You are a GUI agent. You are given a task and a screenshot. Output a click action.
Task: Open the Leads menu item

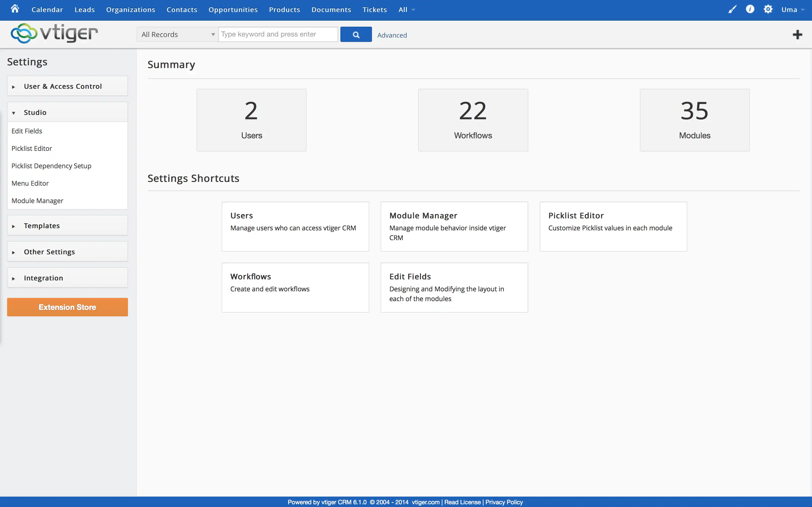coord(85,9)
